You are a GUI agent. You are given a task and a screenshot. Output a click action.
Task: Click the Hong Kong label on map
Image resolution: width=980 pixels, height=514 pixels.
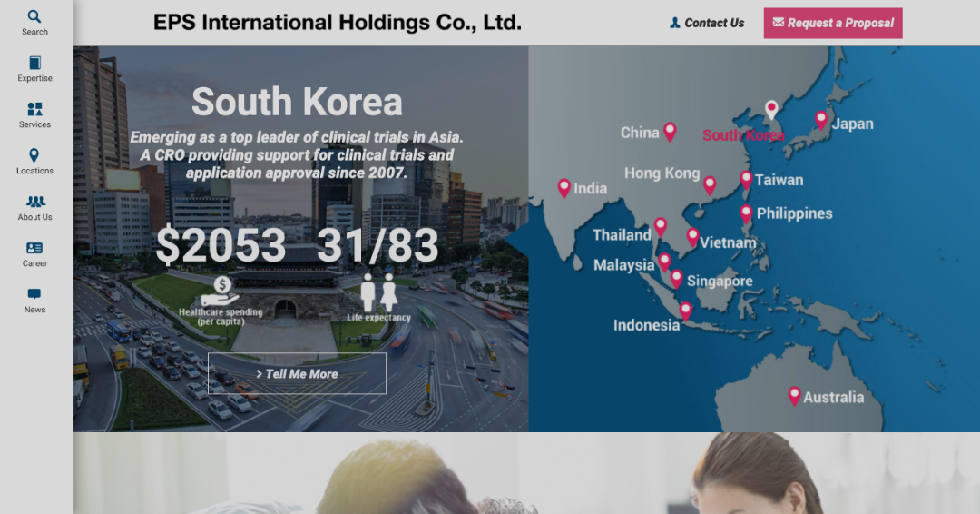(661, 173)
